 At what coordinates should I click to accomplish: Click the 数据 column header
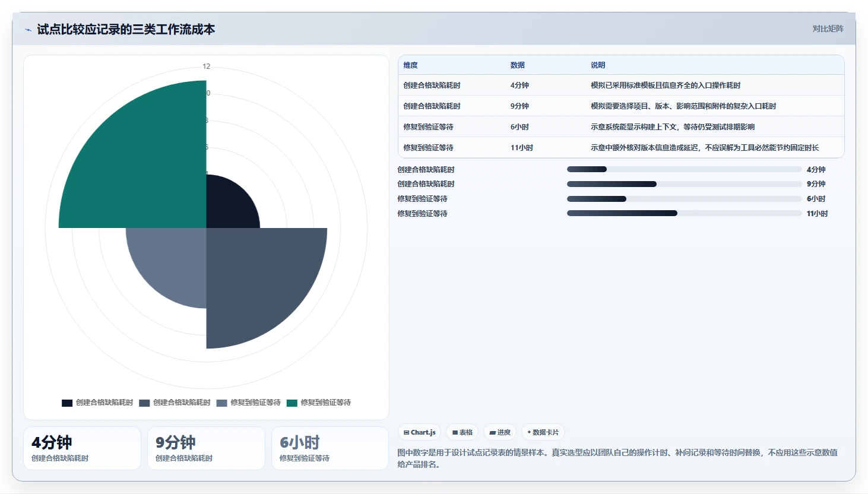(x=517, y=65)
